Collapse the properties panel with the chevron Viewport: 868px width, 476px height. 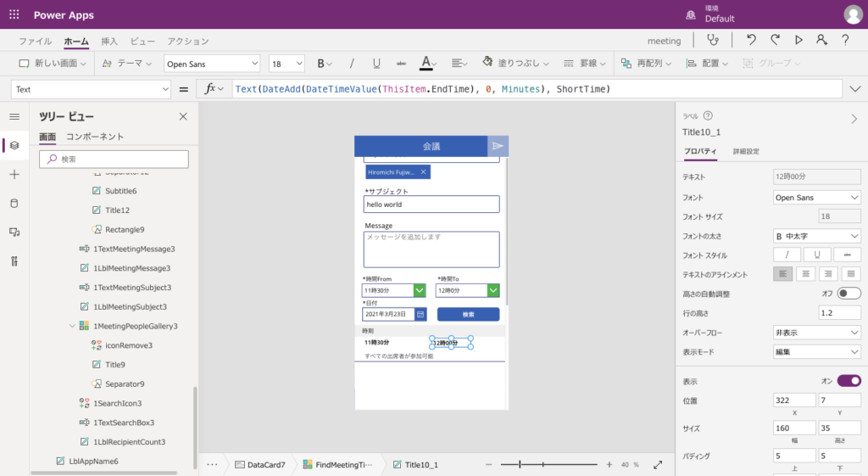pyautogui.click(x=854, y=119)
